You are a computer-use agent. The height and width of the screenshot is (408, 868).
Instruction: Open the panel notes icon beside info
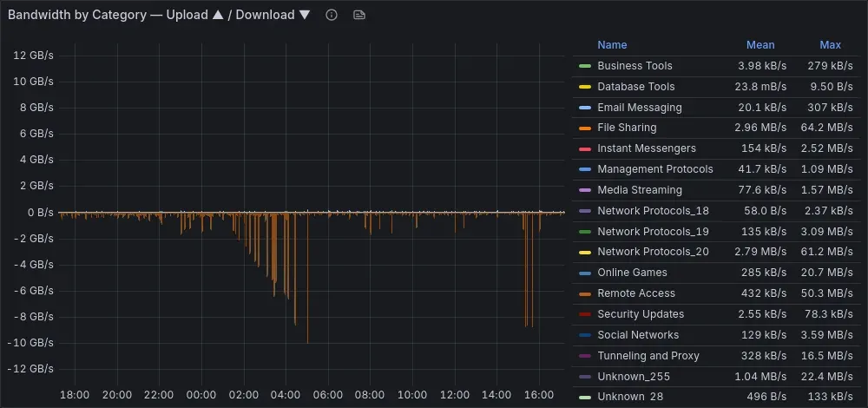tap(359, 15)
